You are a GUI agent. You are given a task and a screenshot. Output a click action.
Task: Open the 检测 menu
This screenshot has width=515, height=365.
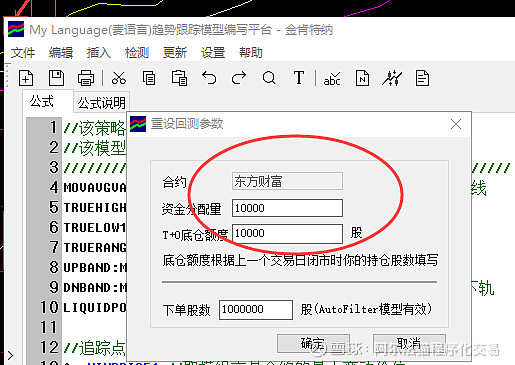(137, 53)
